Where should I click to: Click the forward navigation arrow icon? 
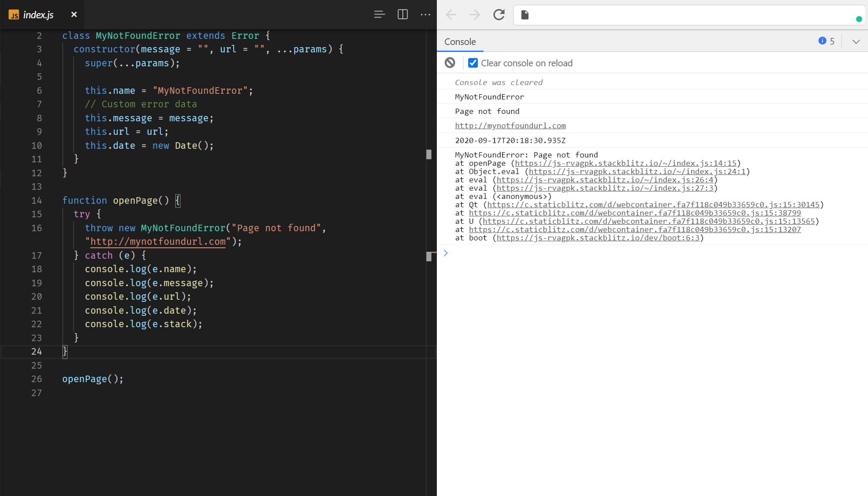474,14
